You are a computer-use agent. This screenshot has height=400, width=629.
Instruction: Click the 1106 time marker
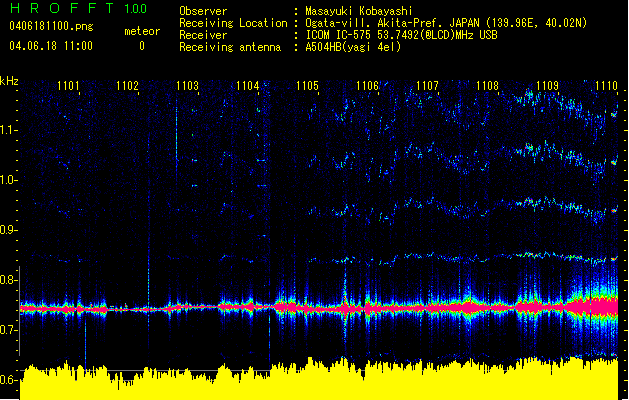367,86
